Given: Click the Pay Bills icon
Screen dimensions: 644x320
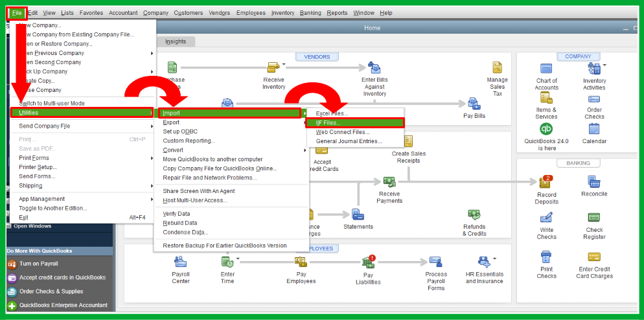Looking at the screenshot, I should [474, 103].
